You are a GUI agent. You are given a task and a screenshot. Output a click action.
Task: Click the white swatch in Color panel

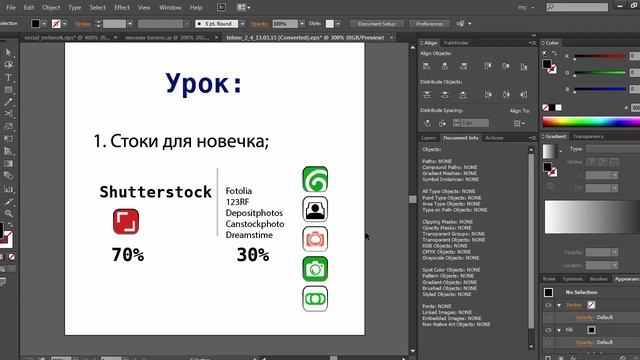[x=559, y=107]
